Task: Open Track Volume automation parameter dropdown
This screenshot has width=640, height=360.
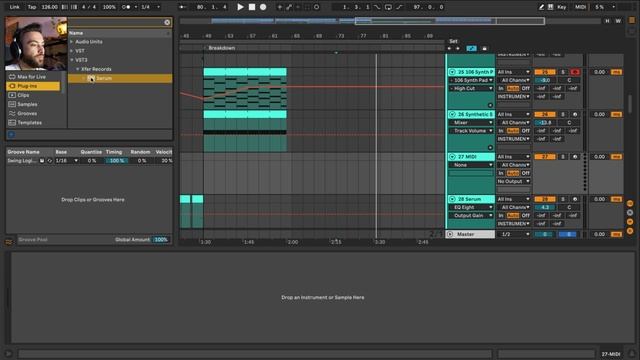Action: (471, 131)
